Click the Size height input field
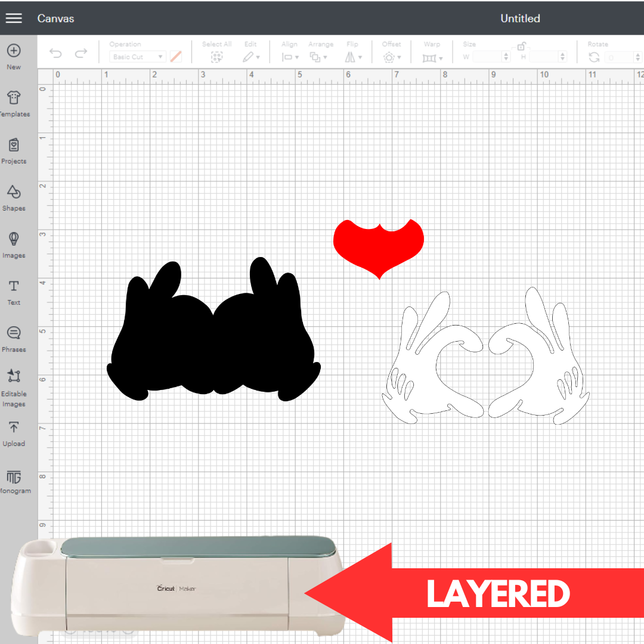The image size is (644, 644). tap(544, 57)
